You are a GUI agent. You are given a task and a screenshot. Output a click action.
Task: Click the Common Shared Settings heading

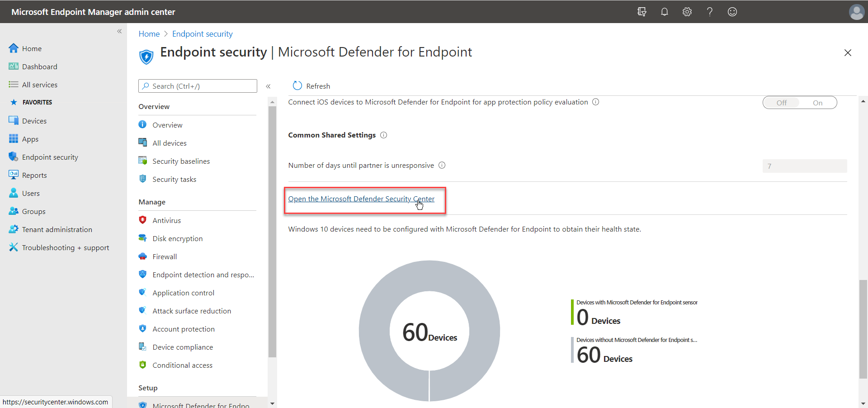[x=332, y=135]
